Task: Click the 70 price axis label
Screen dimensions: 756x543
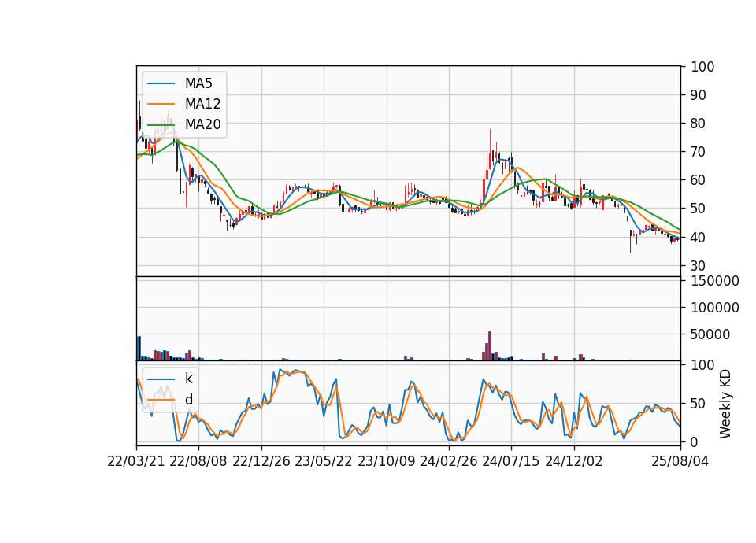Action: [699, 152]
